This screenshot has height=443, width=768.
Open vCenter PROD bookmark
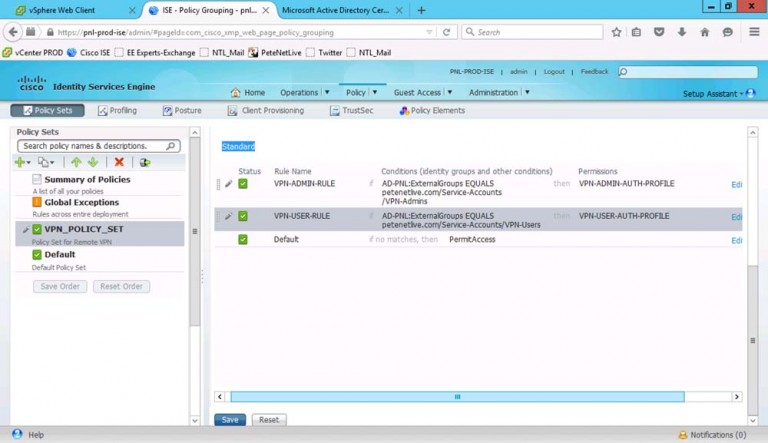33,52
